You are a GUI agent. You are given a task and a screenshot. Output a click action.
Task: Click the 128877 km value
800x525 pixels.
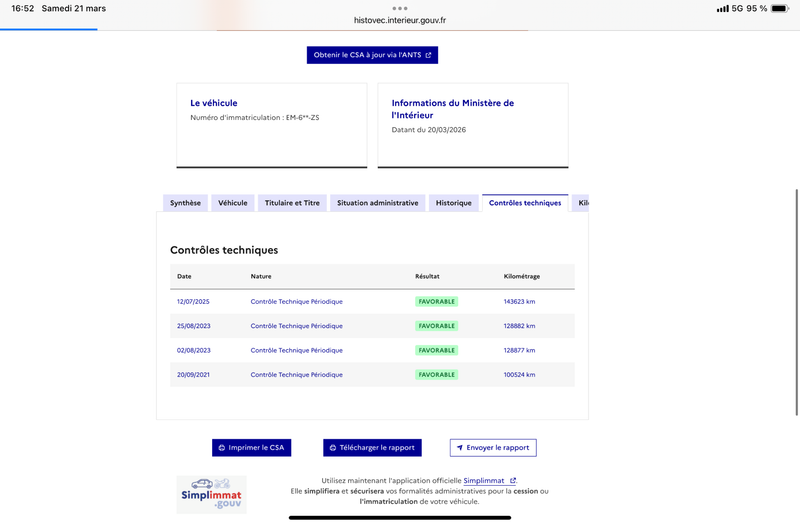(519, 351)
